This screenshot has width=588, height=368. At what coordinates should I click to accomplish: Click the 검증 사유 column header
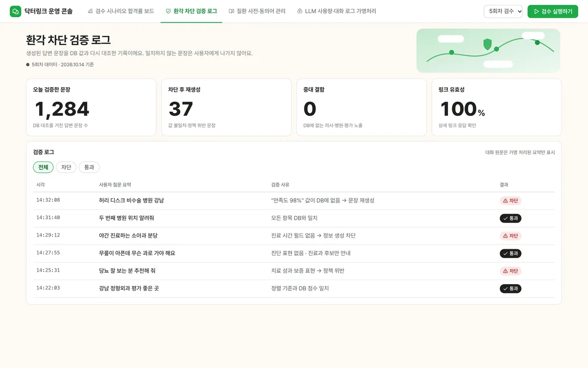pyautogui.click(x=280, y=185)
